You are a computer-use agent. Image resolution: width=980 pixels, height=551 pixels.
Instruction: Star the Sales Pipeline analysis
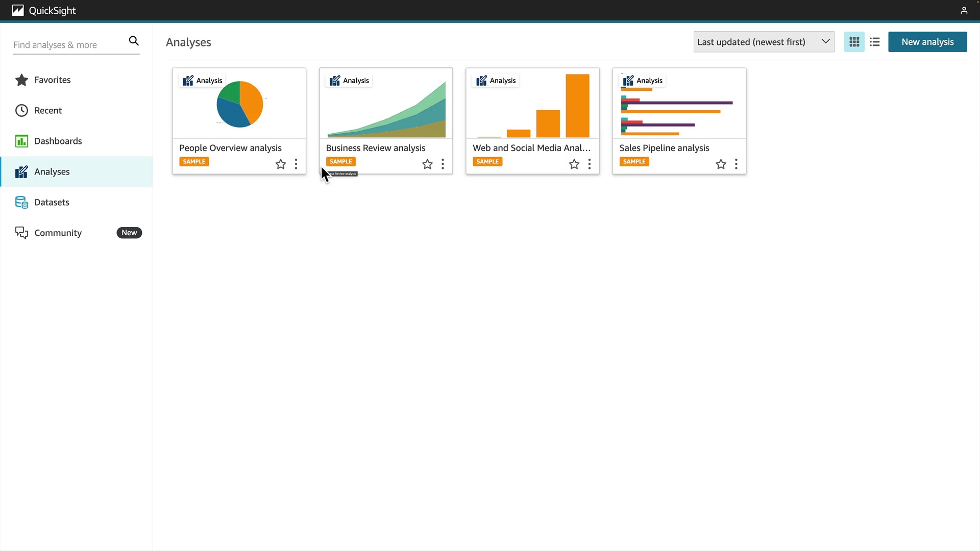pyautogui.click(x=721, y=164)
